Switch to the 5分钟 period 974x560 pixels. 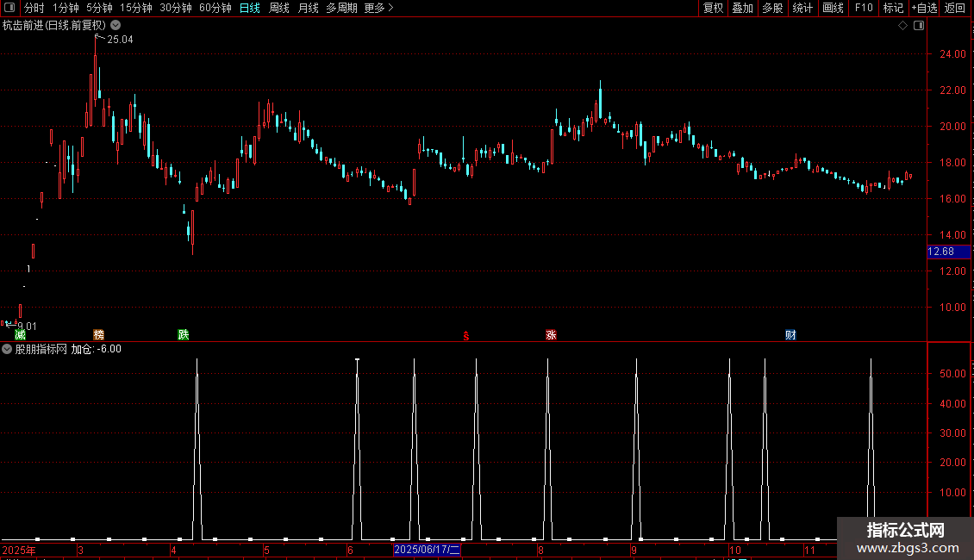point(99,8)
